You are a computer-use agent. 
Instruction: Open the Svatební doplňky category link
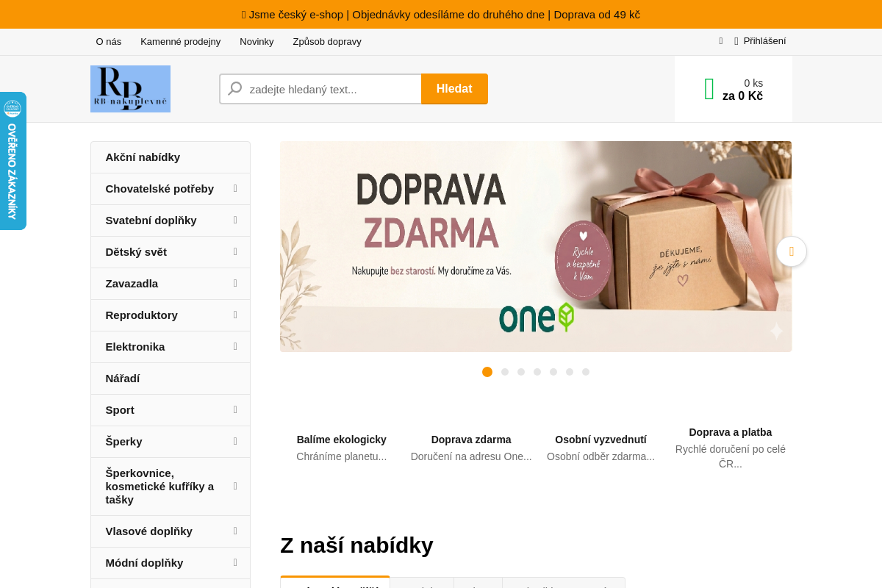(x=151, y=220)
